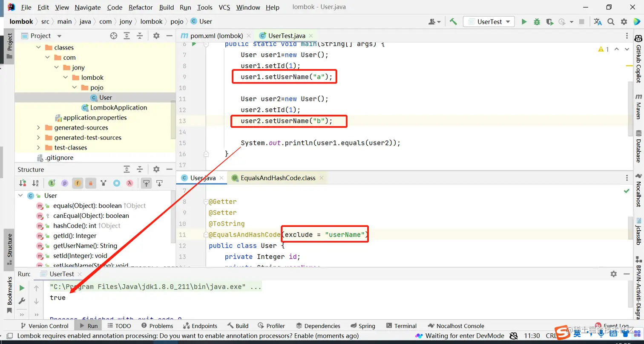
Task: Open the Terminal tool window
Action: pos(400,326)
